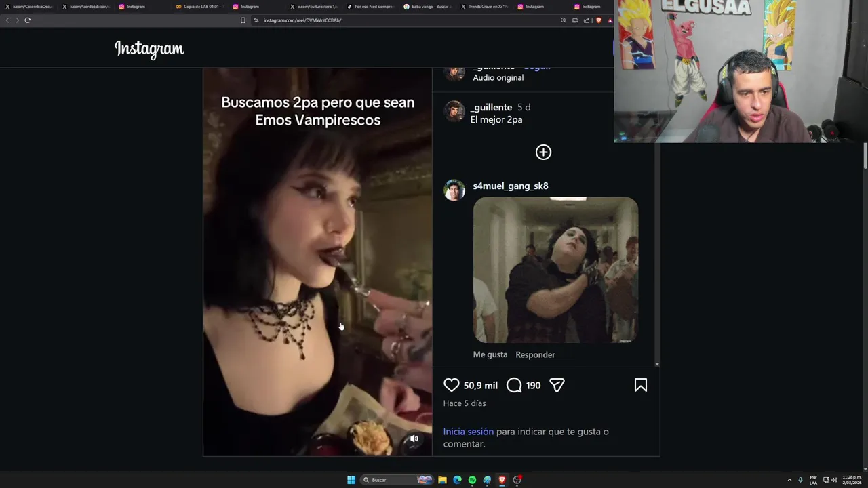868x488 pixels.
Task: Click the browser zoom magnifier icon
Action: pyautogui.click(x=563, y=20)
